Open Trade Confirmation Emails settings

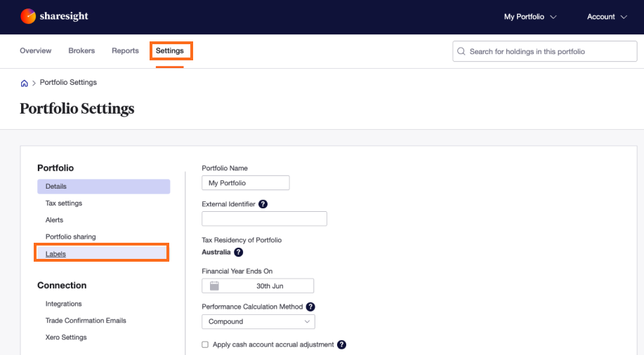(x=86, y=321)
